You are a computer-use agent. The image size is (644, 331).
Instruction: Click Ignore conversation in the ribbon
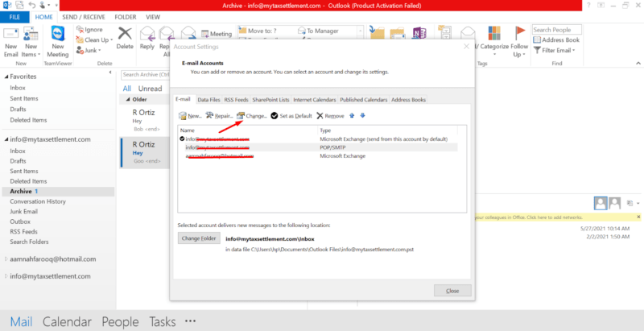(x=89, y=30)
